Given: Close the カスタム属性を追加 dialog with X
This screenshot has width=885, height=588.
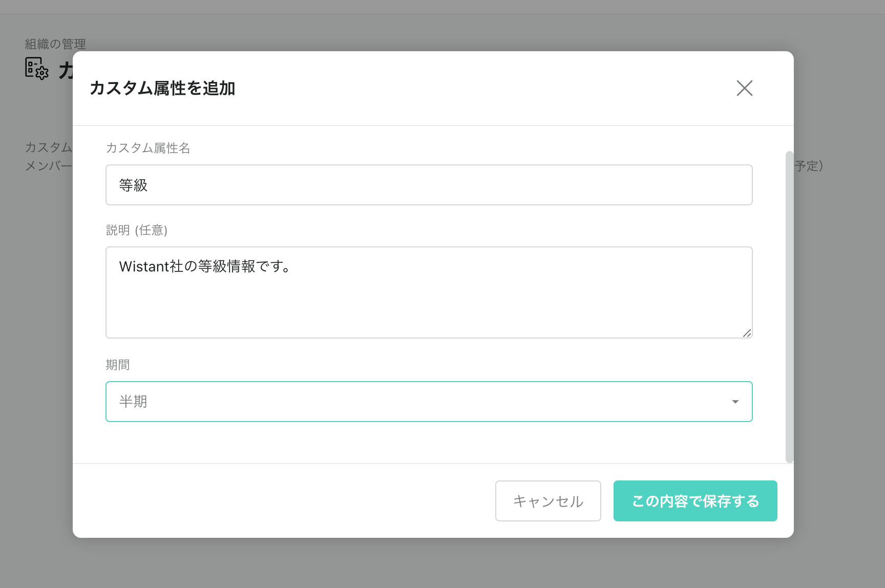Looking at the screenshot, I should [x=744, y=88].
